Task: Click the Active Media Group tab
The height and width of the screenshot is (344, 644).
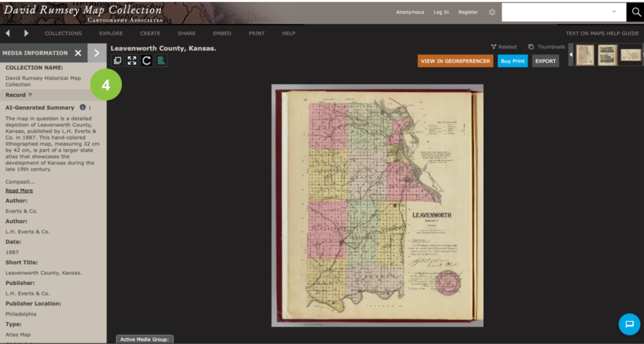Action: (145, 340)
